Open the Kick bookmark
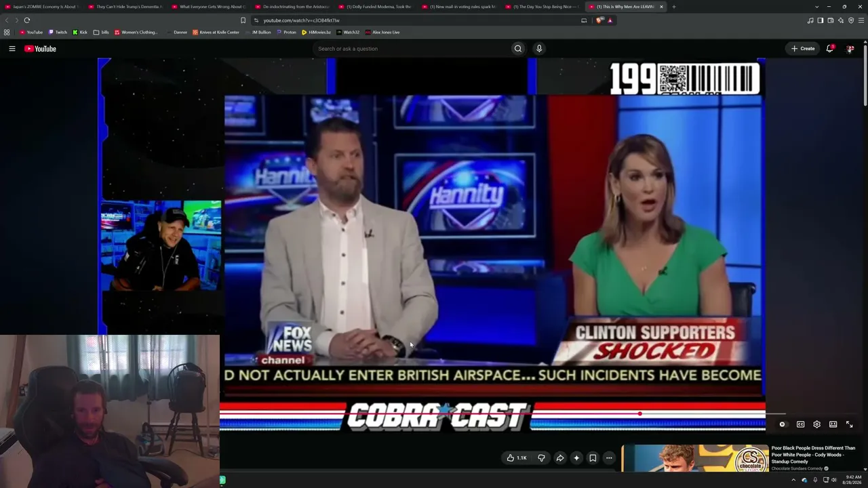868x488 pixels. 80,32
